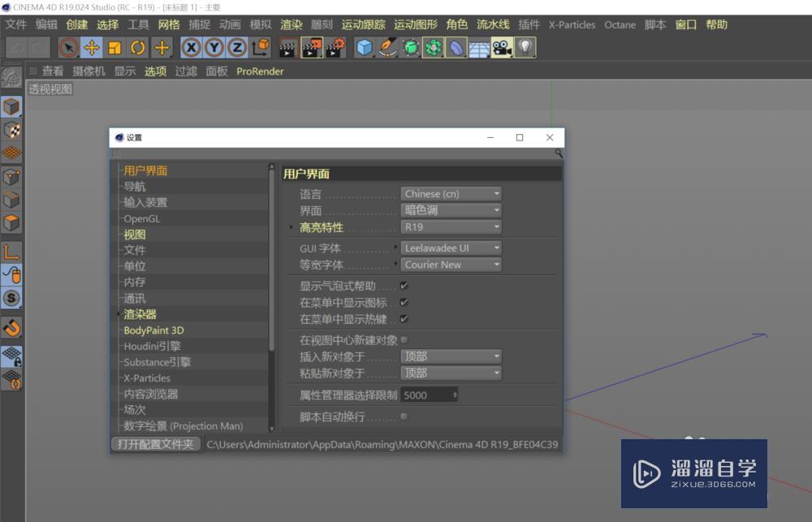Add a light object

click(525, 48)
